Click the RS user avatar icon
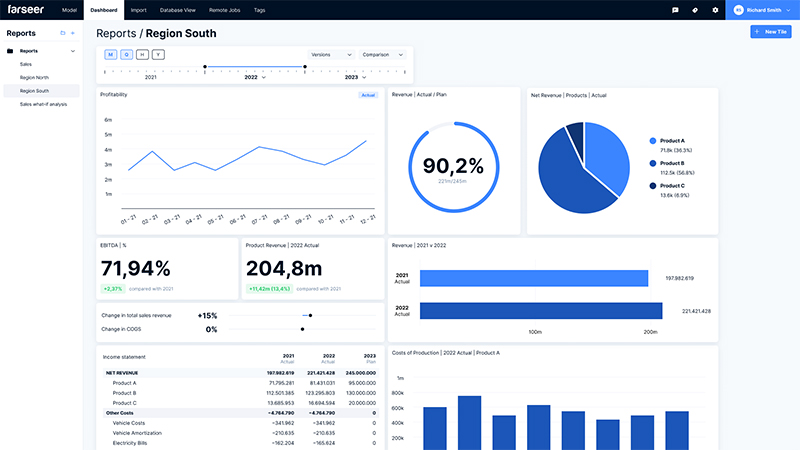This screenshot has width=800, height=450. click(739, 10)
